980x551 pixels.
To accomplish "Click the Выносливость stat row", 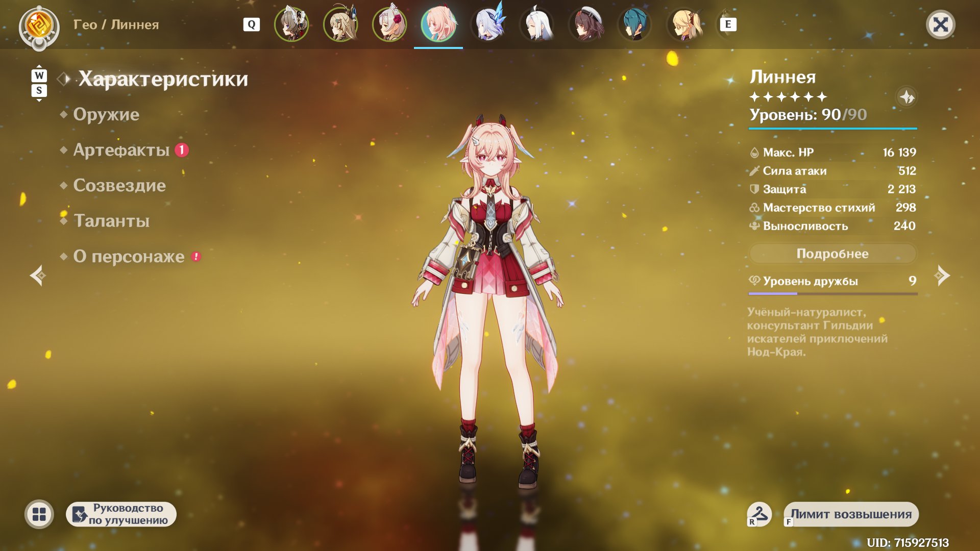I will pyautogui.click(x=832, y=226).
